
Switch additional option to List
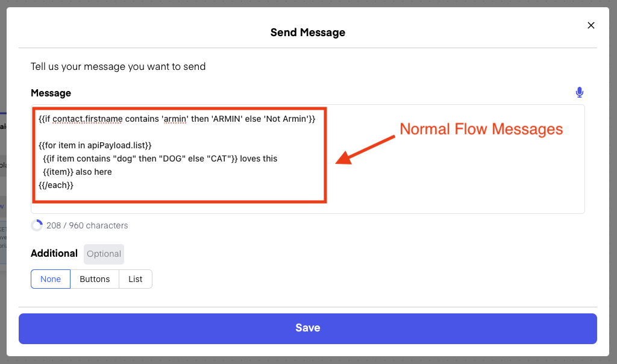pyautogui.click(x=136, y=279)
